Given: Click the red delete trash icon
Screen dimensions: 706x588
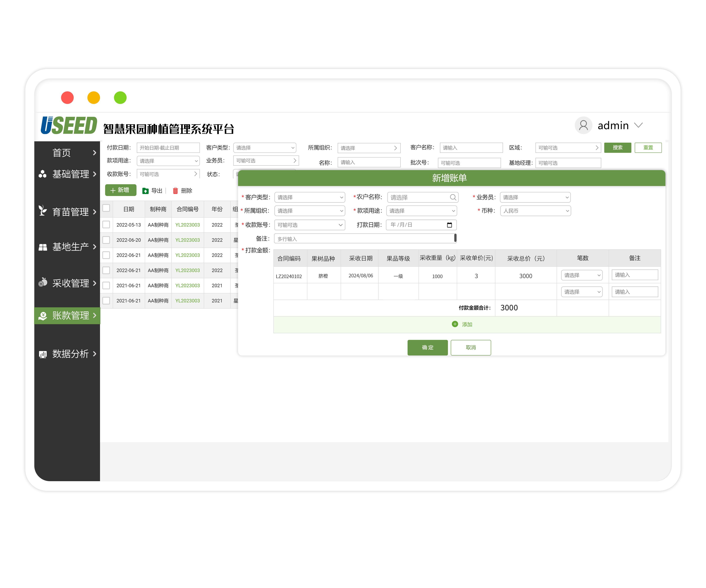Looking at the screenshot, I should point(175,191).
